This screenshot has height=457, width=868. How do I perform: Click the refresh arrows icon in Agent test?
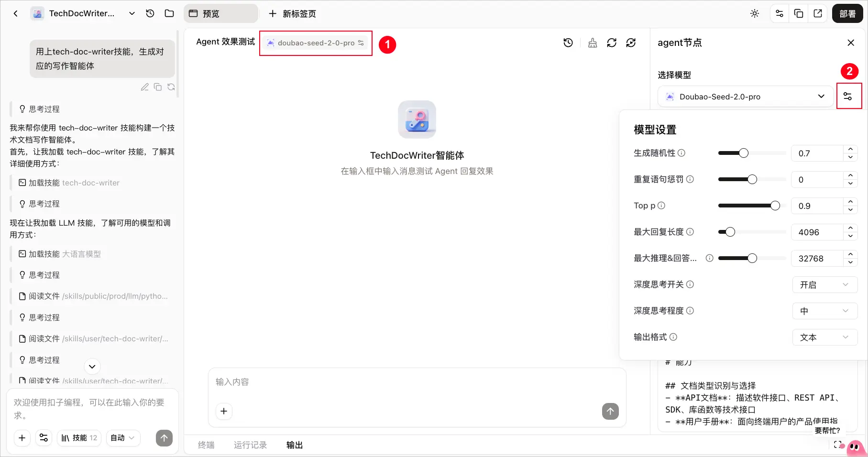coord(612,43)
